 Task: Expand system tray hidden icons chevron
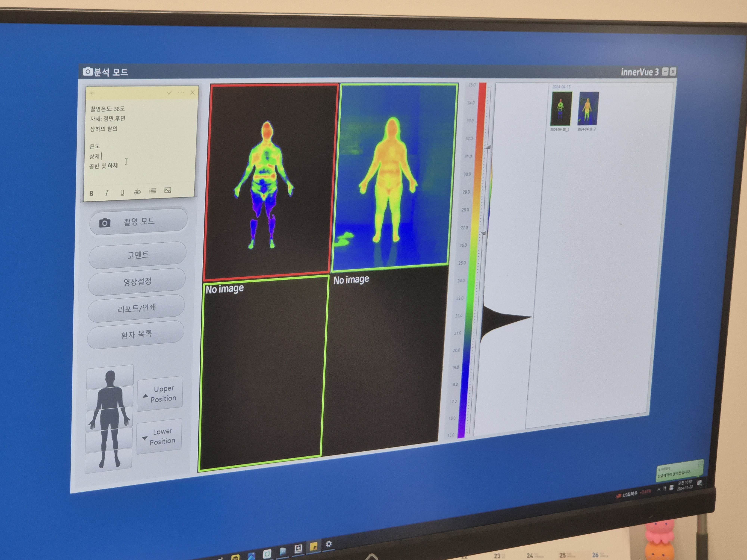[x=659, y=489]
